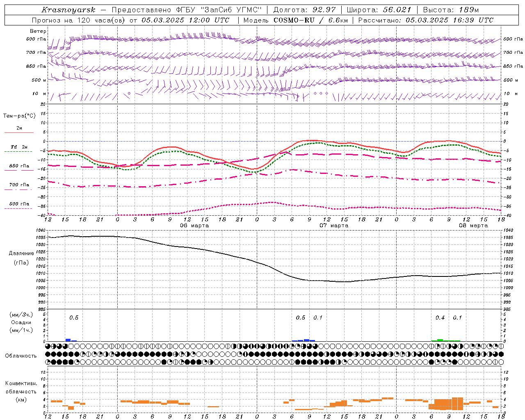Image resolution: width=525 pixels, height=420 pixels.
Task: Click the '(мм/1ч.)' precipitation unit label
Action: (21, 330)
